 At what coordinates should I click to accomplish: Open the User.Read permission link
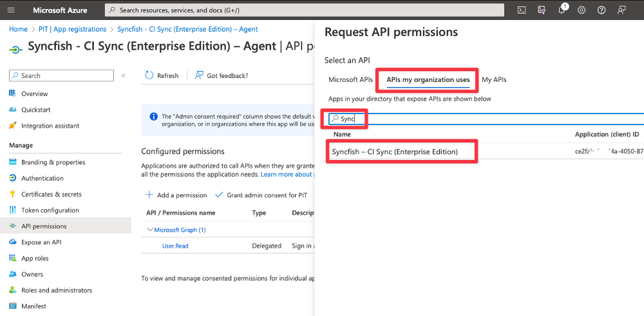(x=175, y=246)
